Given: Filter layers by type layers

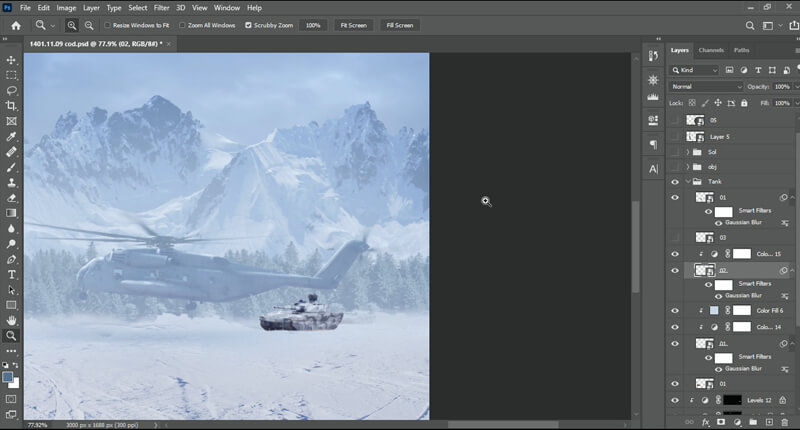Looking at the screenshot, I should pyautogui.click(x=758, y=70).
